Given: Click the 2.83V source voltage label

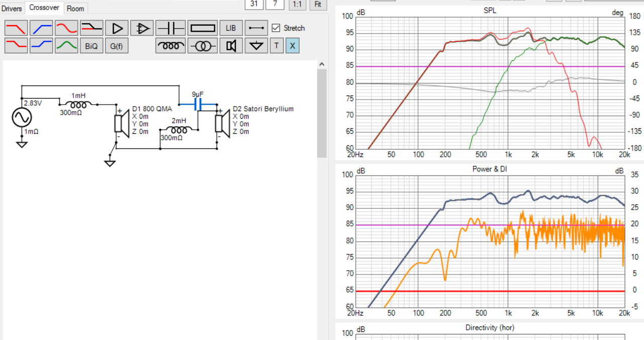Looking at the screenshot, I should [x=32, y=103].
